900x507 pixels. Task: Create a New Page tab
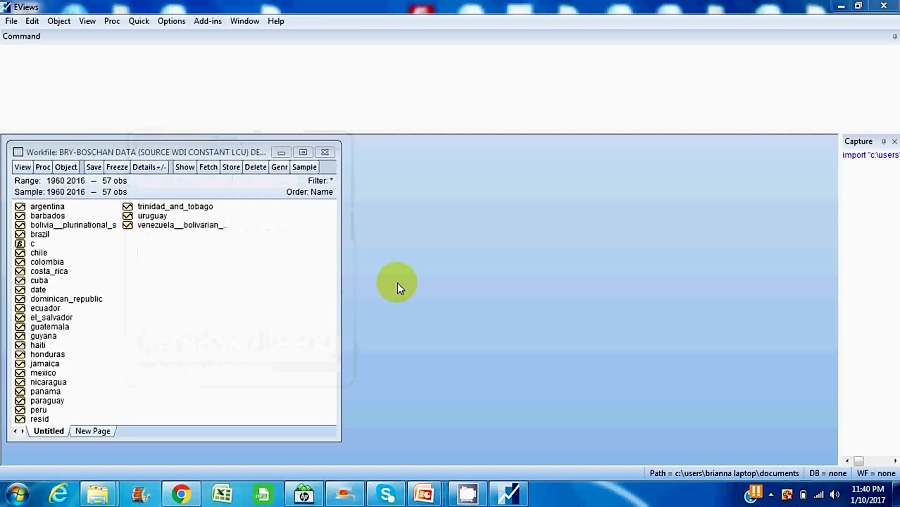(92, 431)
